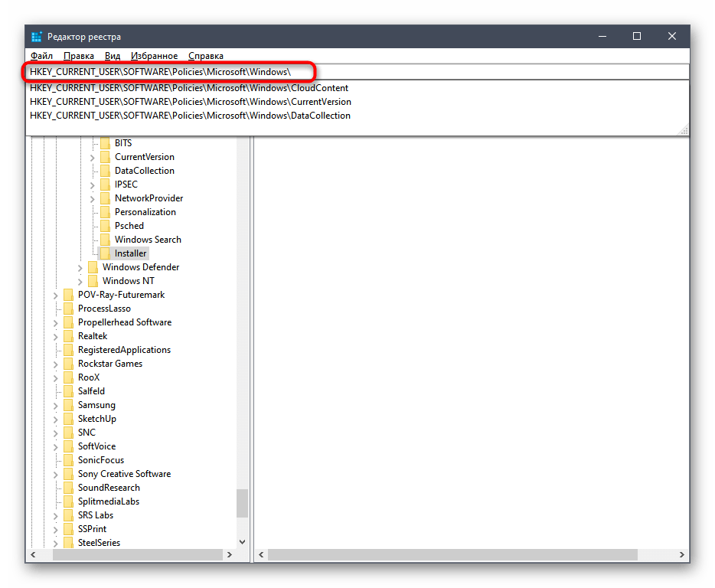Image resolution: width=715 pixels, height=588 pixels.
Task: Open the Справка menu
Action: (x=205, y=56)
